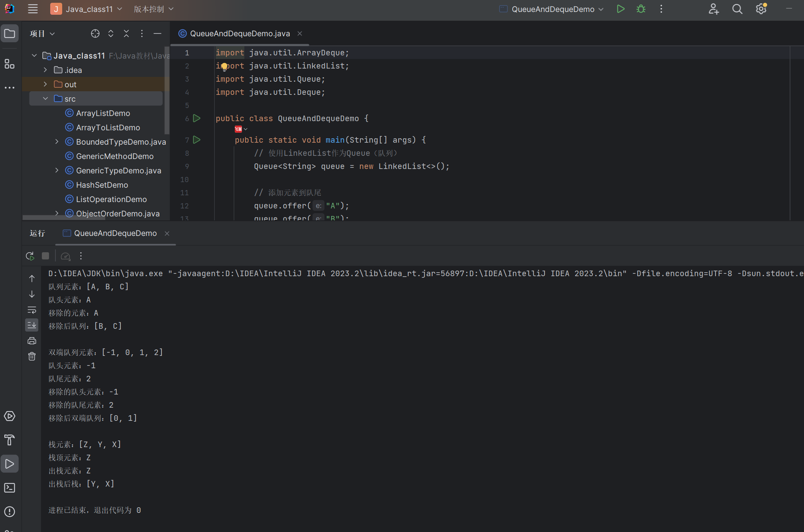Image resolution: width=804 pixels, height=532 pixels.
Task: Open the 版本控制 menu
Action: click(153, 9)
